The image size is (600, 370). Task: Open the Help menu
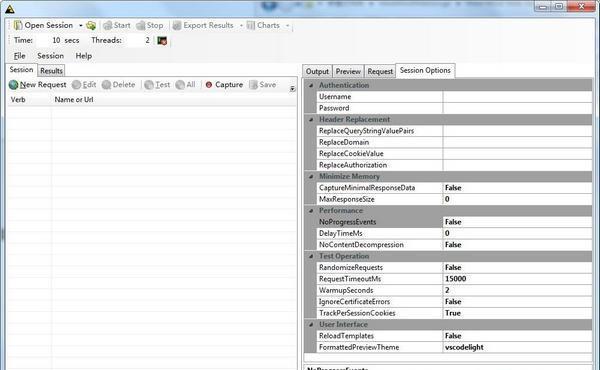point(83,56)
